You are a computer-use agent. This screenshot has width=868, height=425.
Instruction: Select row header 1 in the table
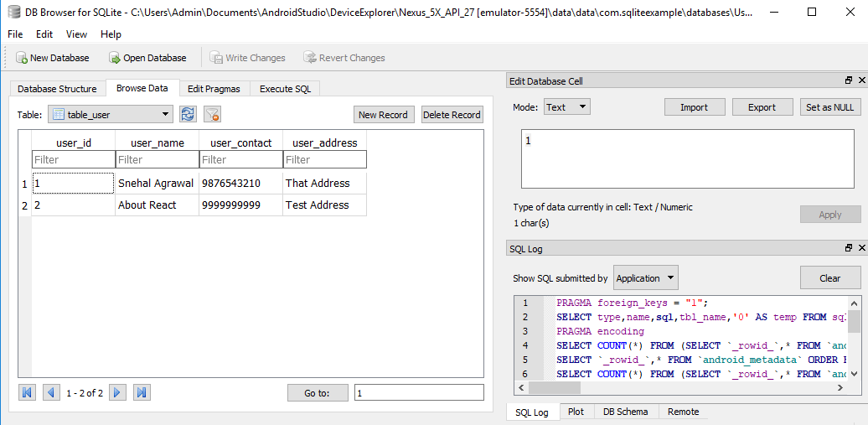(25, 184)
